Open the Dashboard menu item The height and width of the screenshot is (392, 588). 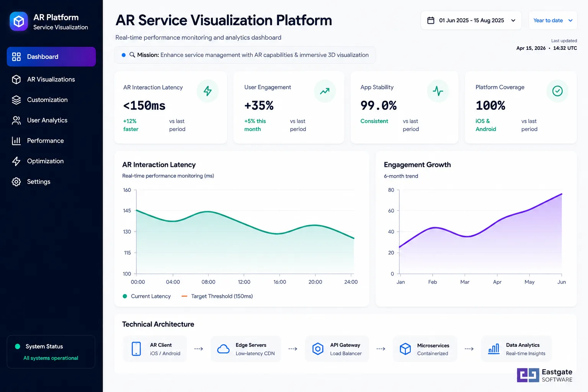pyautogui.click(x=51, y=57)
